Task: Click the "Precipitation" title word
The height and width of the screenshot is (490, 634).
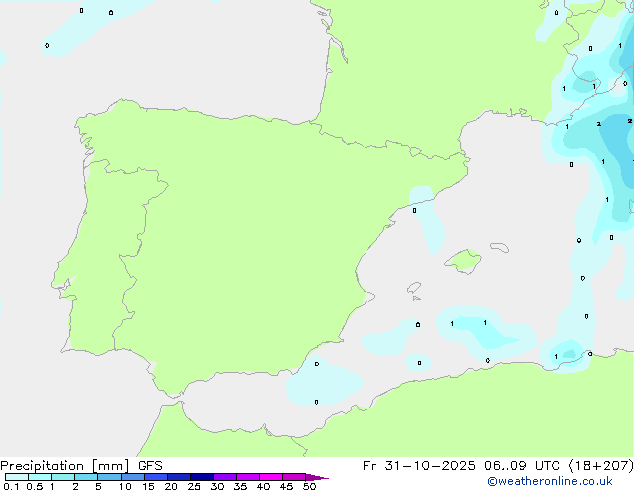Action: click(x=42, y=466)
